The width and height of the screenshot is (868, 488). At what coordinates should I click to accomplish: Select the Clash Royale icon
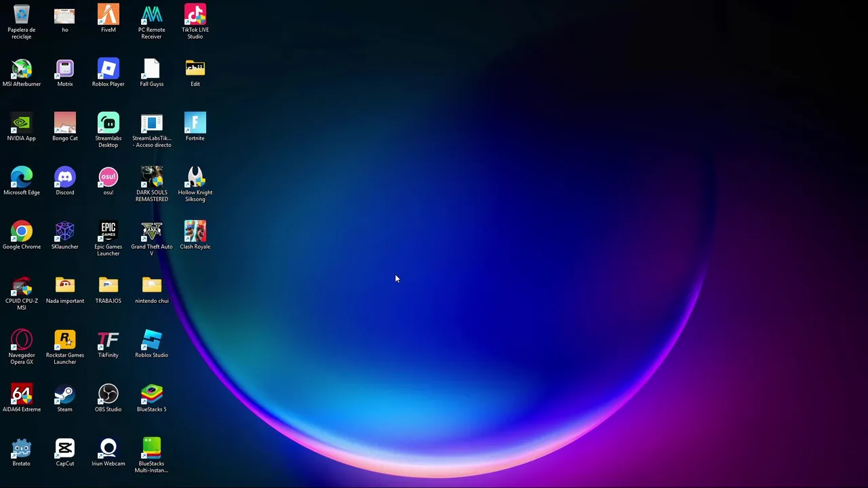coord(195,231)
